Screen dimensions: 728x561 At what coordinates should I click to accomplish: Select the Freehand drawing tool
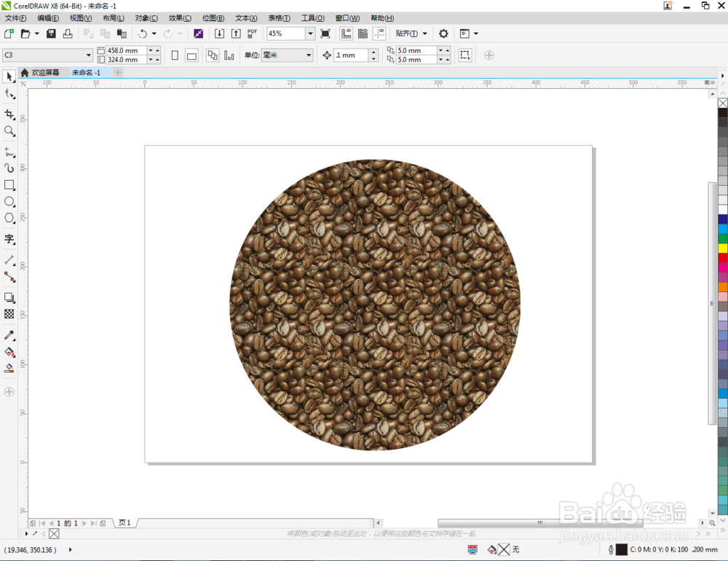click(x=9, y=152)
